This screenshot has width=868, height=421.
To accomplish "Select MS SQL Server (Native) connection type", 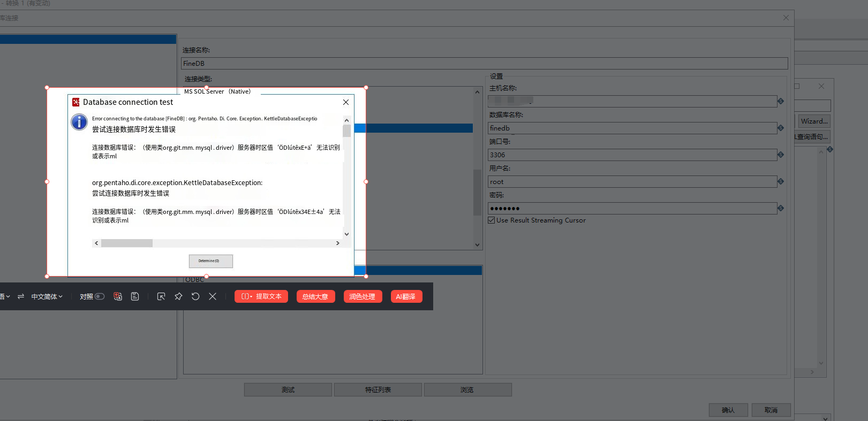I will coord(217,91).
